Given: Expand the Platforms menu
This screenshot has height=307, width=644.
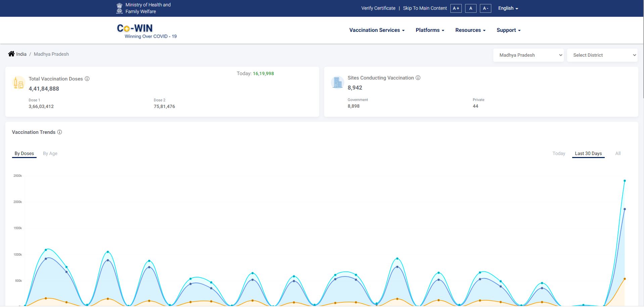Looking at the screenshot, I should [x=430, y=30].
